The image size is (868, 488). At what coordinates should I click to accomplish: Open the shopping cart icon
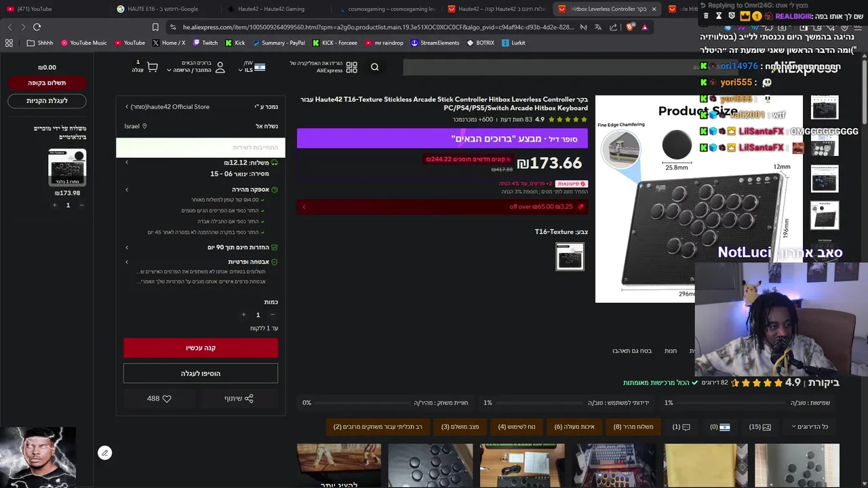point(152,67)
